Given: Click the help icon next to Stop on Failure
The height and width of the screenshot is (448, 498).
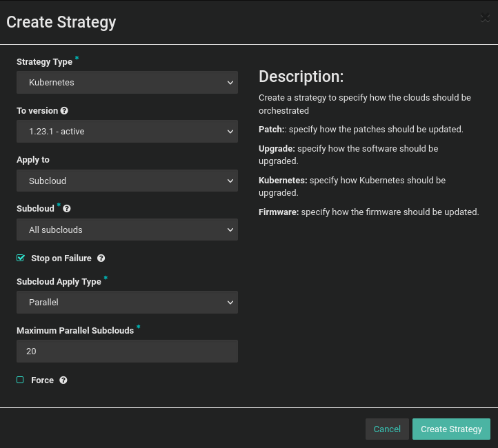Looking at the screenshot, I should pyautogui.click(x=101, y=258).
